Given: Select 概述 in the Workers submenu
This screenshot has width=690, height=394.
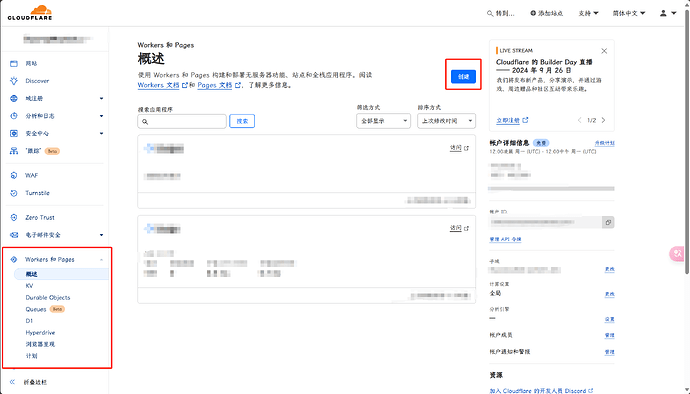Looking at the screenshot, I should (62, 274).
